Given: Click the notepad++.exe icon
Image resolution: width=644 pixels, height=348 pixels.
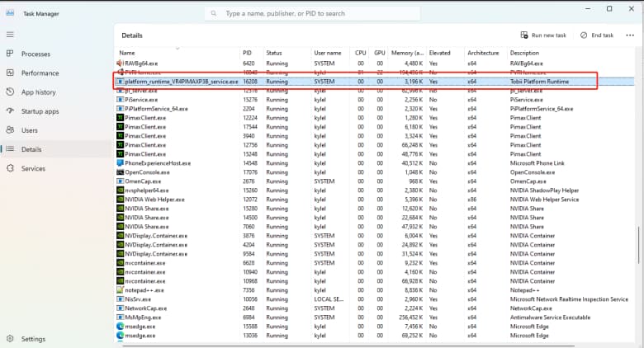Looking at the screenshot, I should coord(120,289).
